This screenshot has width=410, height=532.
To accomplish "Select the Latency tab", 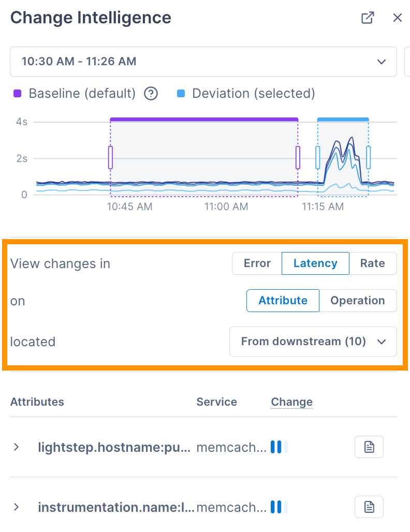I will [x=315, y=263].
